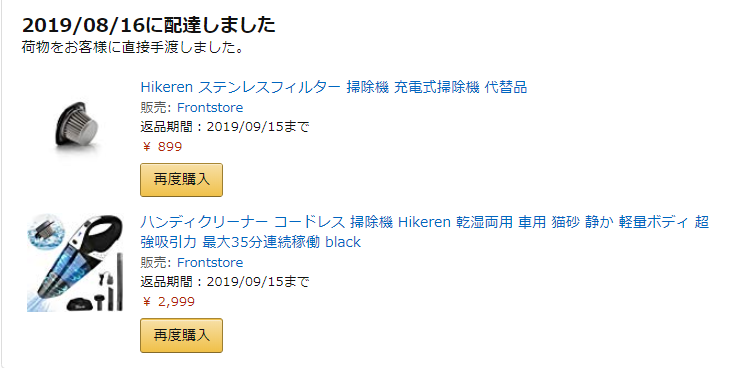Select the ¥ 899 price text
Screen dimensions: 748x368
tap(162, 147)
